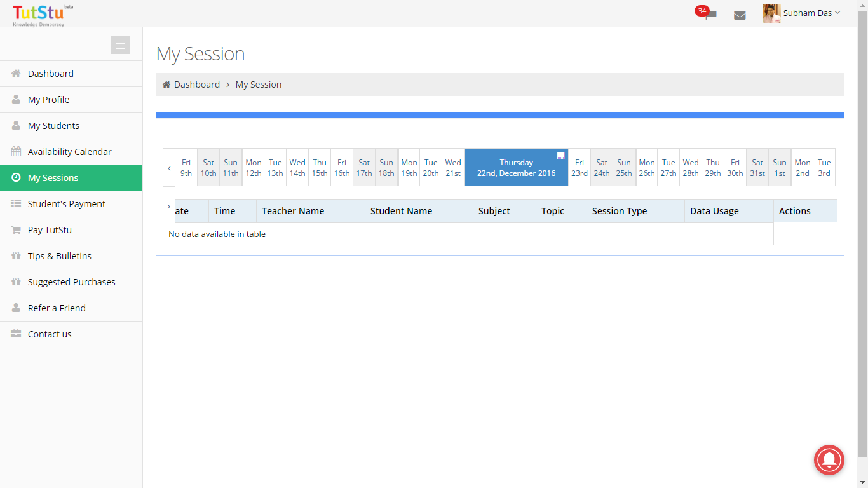This screenshot has height=488, width=868.
Task: Sort table by Time column header
Action: point(233,211)
